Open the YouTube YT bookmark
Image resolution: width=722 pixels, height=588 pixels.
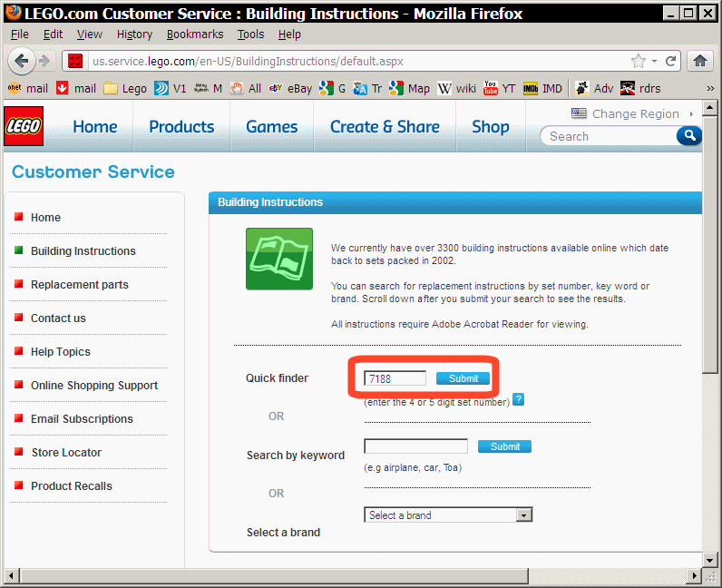499,88
